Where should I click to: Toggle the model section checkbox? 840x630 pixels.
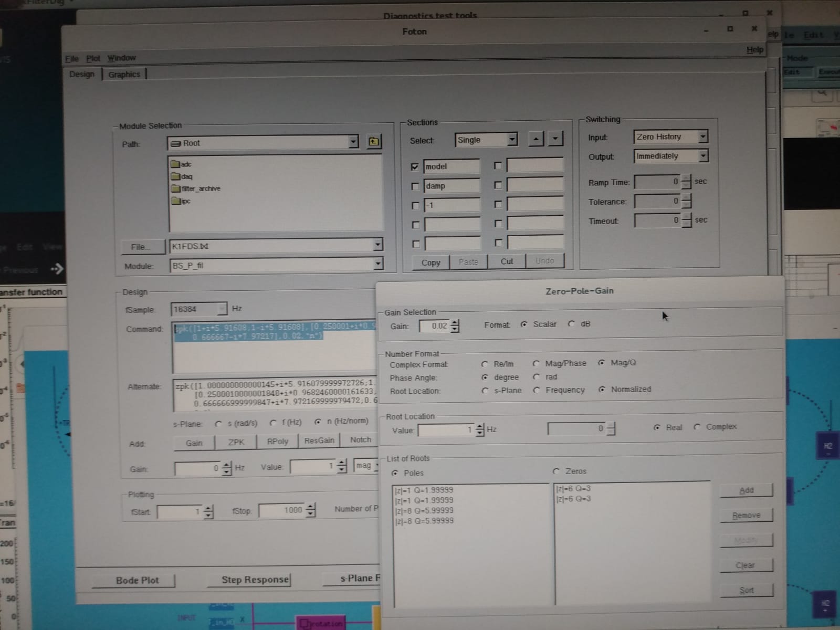[x=415, y=167]
